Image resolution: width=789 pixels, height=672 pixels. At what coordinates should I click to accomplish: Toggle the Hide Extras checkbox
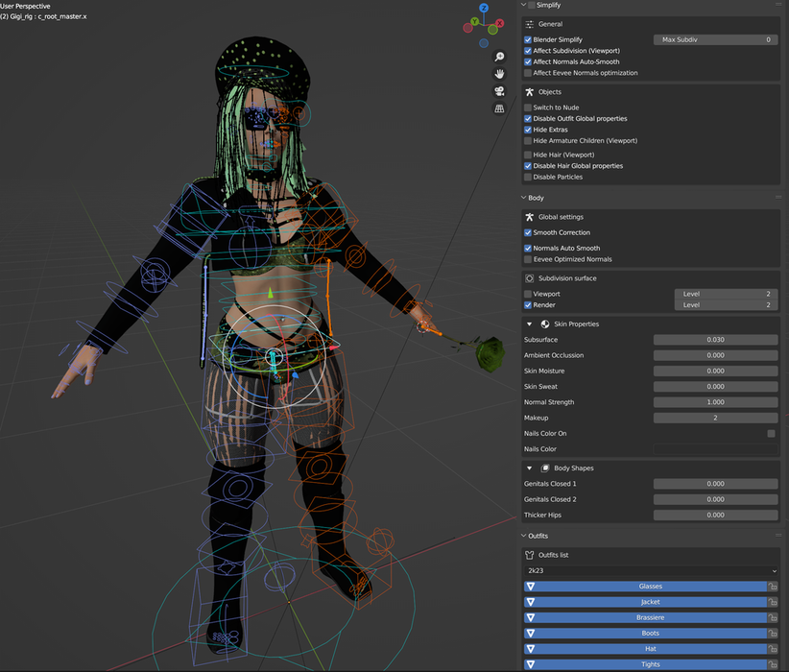pyautogui.click(x=528, y=130)
